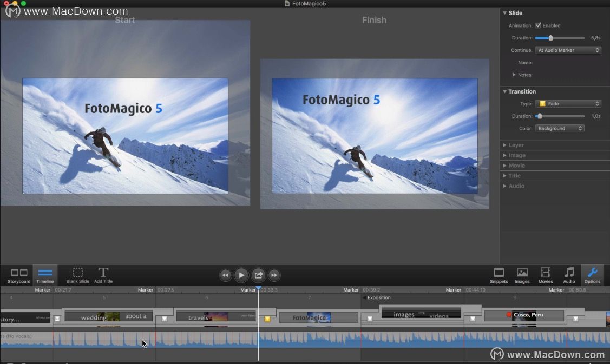Expand the Audio section
This screenshot has height=364, width=610.
[504, 186]
